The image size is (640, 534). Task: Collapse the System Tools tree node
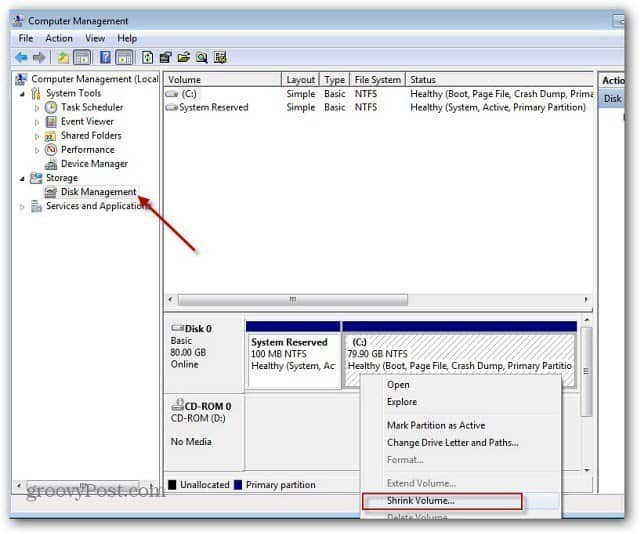pyautogui.click(x=22, y=94)
